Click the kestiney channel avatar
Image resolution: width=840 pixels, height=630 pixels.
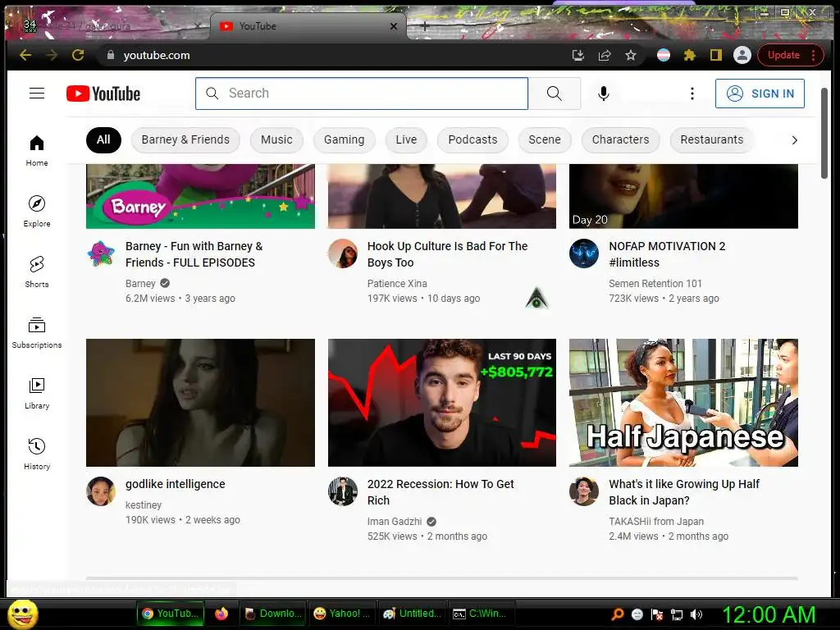(101, 491)
